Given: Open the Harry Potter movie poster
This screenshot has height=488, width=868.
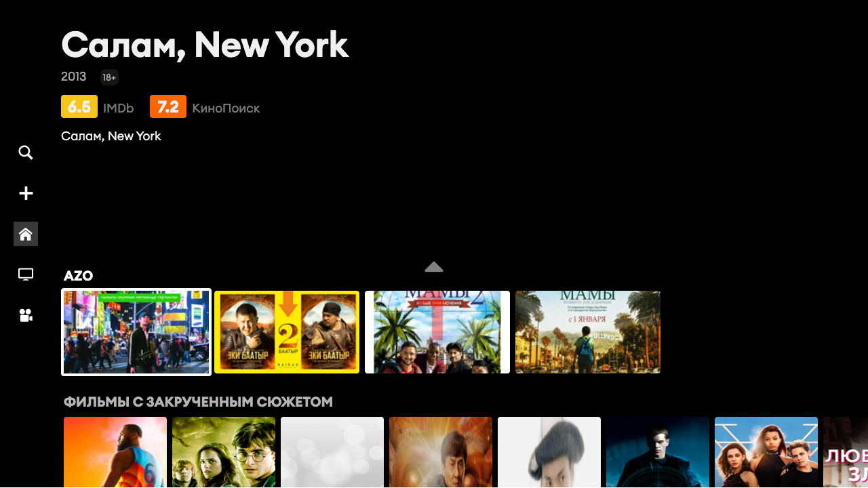Looking at the screenshot, I should click(224, 452).
